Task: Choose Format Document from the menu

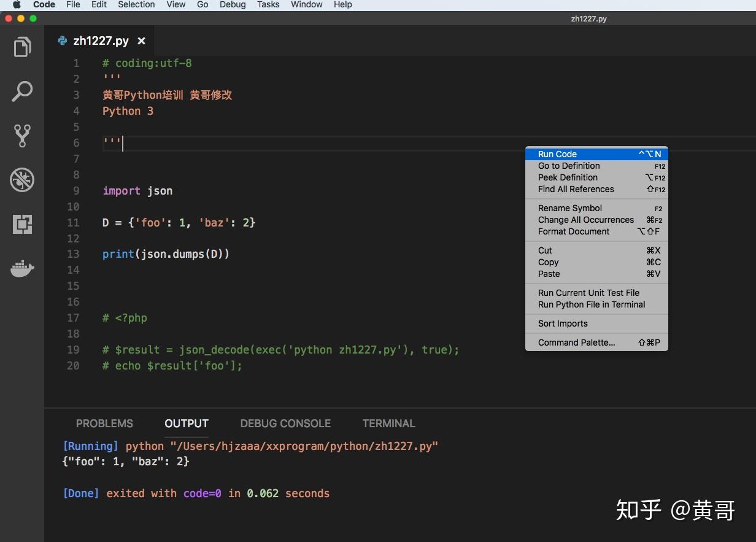Action: (x=573, y=231)
